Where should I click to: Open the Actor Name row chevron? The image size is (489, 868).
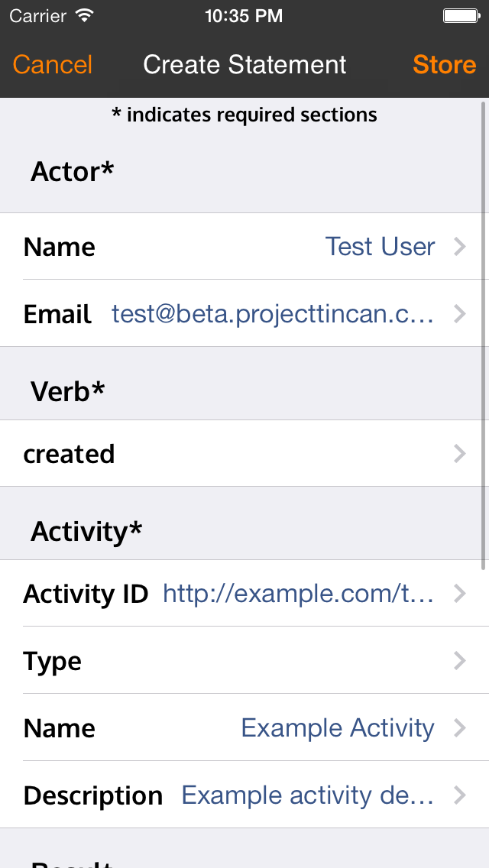(460, 246)
